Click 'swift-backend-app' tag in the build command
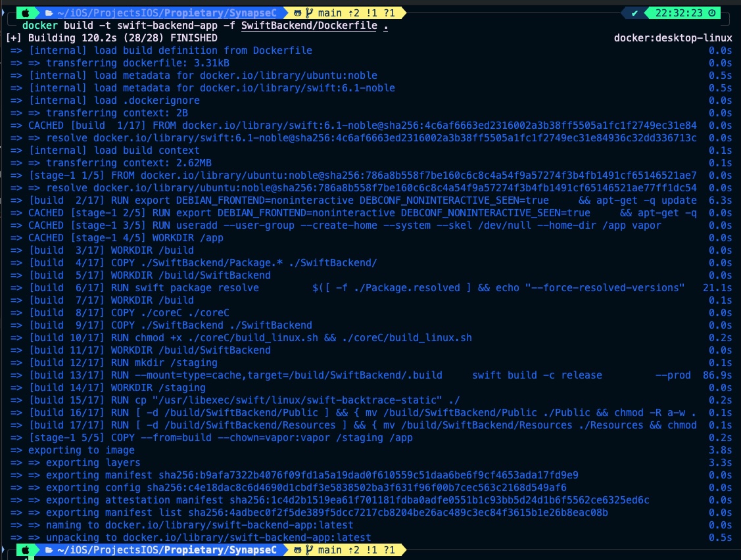This screenshot has width=741, height=560. (167, 26)
